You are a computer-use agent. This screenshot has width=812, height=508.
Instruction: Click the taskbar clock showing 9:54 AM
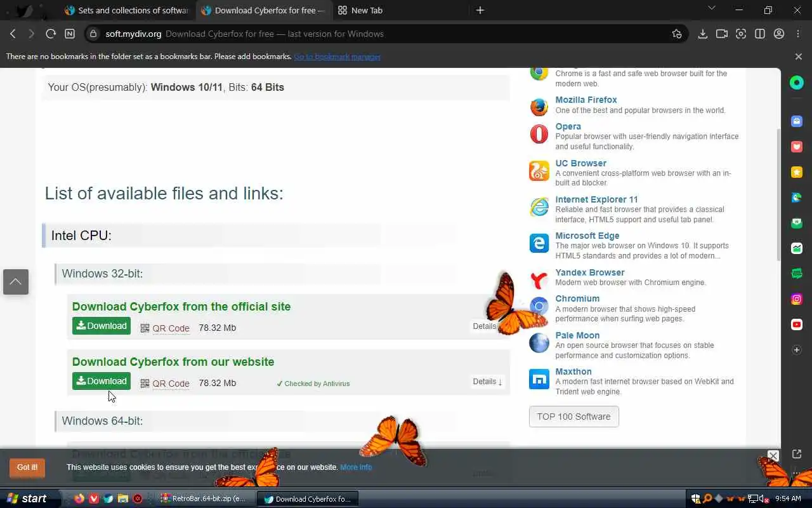[x=788, y=498]
